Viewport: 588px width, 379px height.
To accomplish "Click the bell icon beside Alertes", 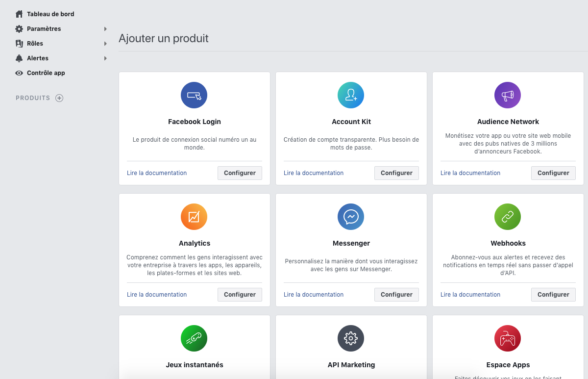I will (19, 58).
